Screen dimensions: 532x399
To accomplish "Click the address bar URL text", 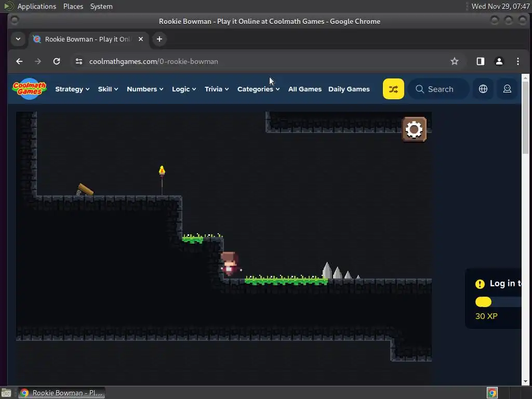I will click(x=153, y=61).
